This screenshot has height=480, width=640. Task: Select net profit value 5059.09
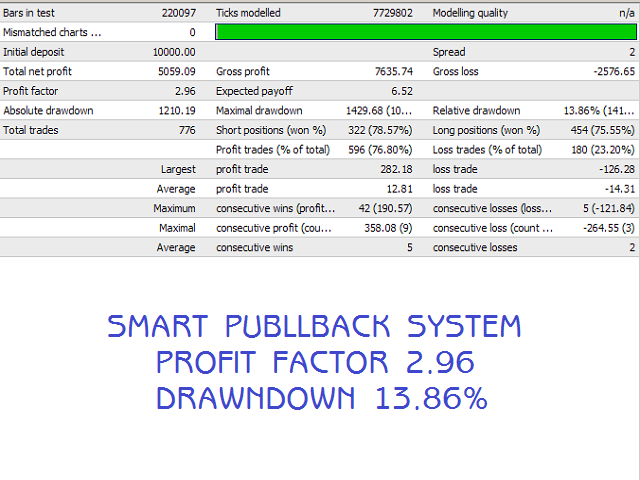(x=177, y=71)
